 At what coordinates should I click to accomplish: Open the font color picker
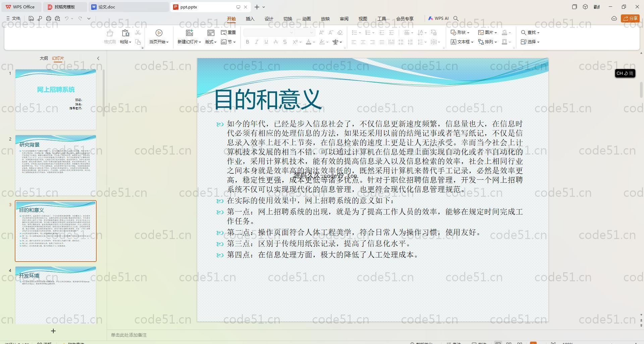[310, 42]
